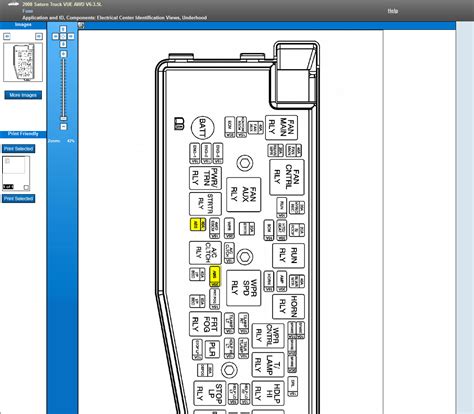Click the FAN AUX RLY relay label
The height and width of the screenshot is (414, 474).
[x=244, y=195]
